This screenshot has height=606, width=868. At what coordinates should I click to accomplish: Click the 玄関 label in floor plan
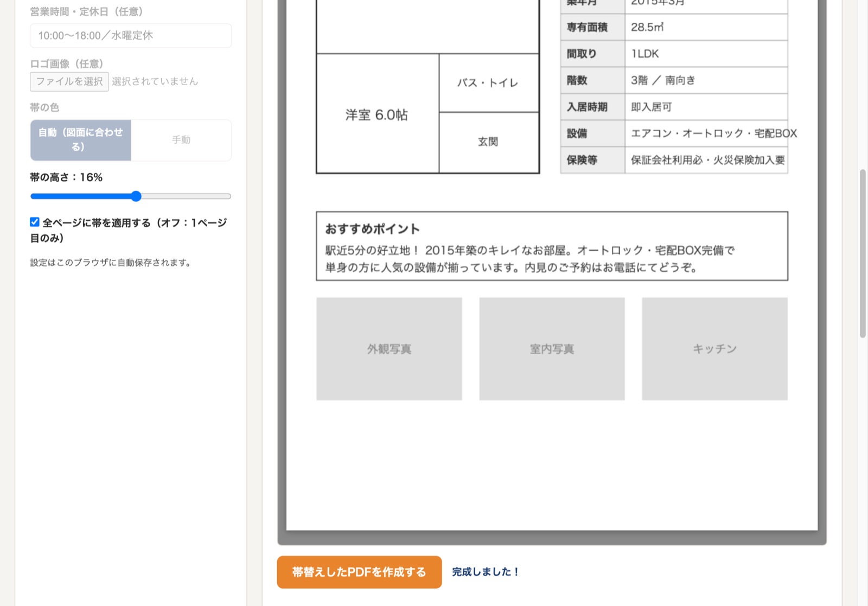pos(488,142)
